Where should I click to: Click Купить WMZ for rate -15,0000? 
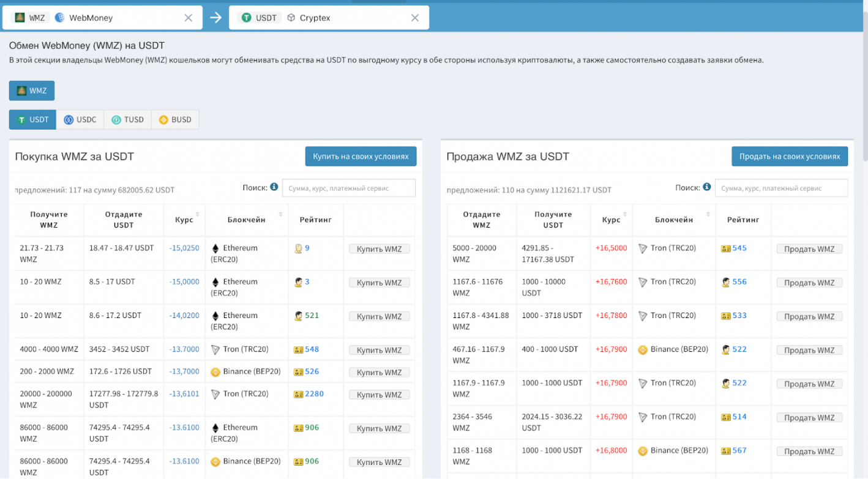tap(380, 283)
